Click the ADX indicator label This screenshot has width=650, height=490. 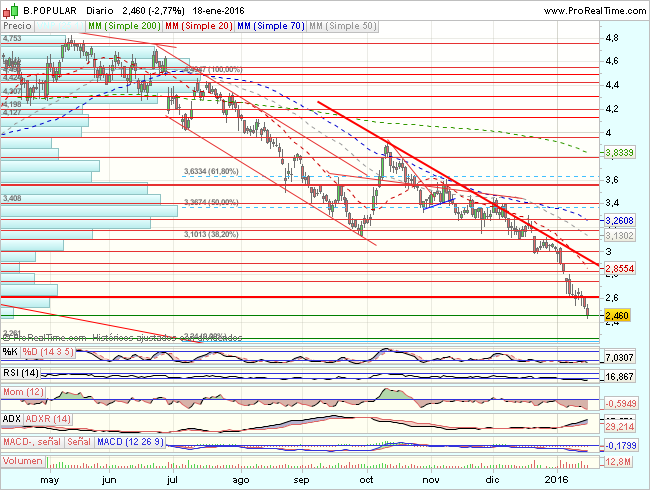coord(12,419)
